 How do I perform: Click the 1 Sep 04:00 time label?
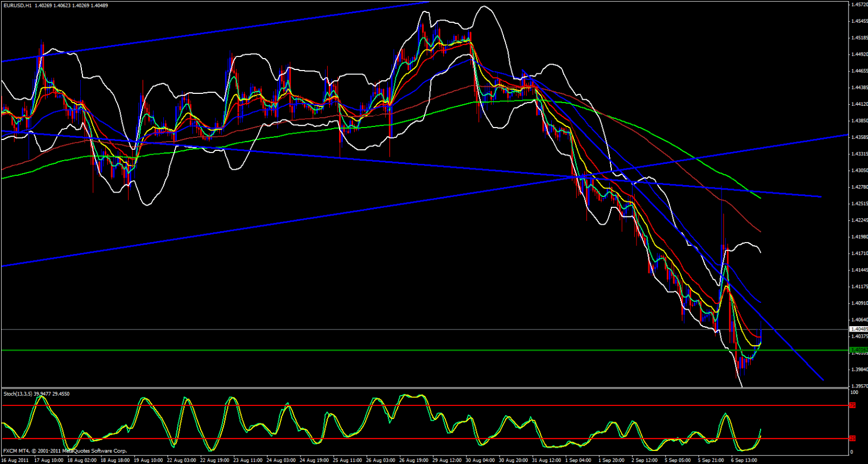click(x=578, y=460)
